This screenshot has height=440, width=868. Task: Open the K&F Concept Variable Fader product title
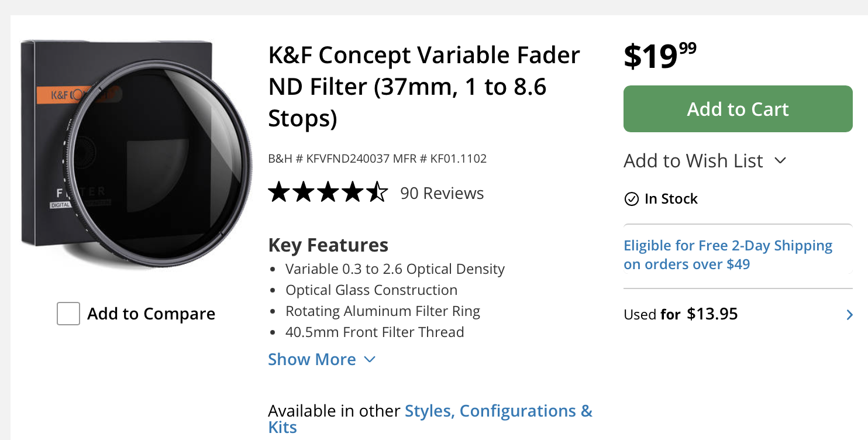click(x=424, y=87)
